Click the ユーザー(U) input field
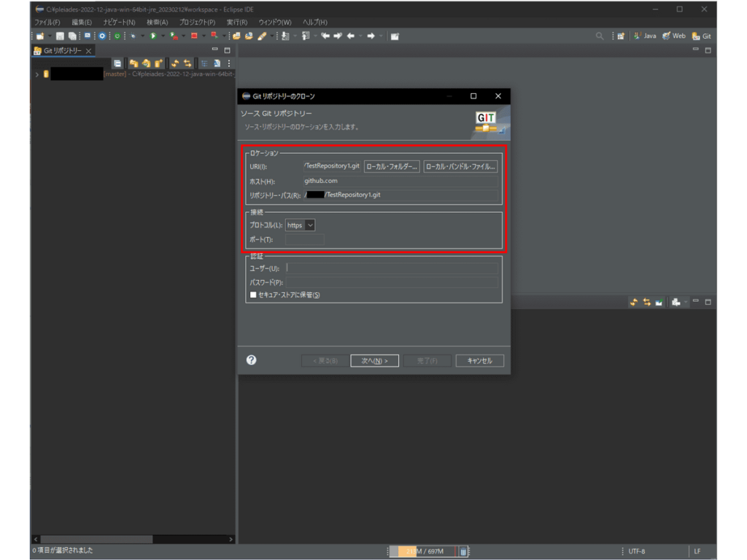The height and width of the screenshot is (560, 747). [x=392, y=268]
